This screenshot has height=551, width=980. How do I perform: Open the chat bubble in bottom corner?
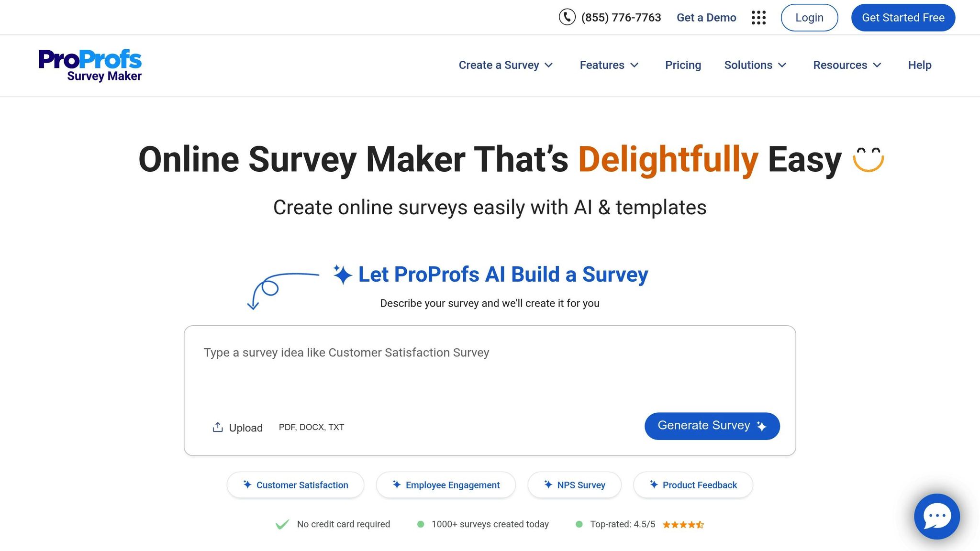pos(936,517)
